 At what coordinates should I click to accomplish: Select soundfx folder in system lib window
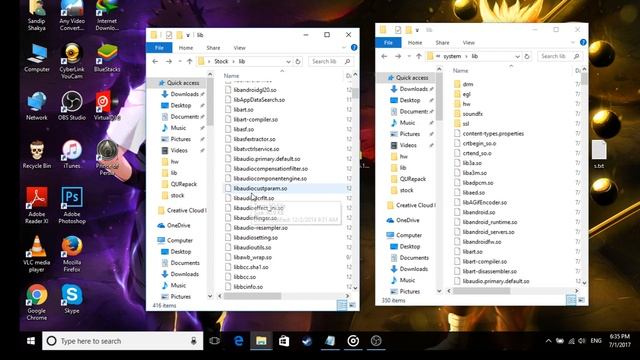(472, 113)
